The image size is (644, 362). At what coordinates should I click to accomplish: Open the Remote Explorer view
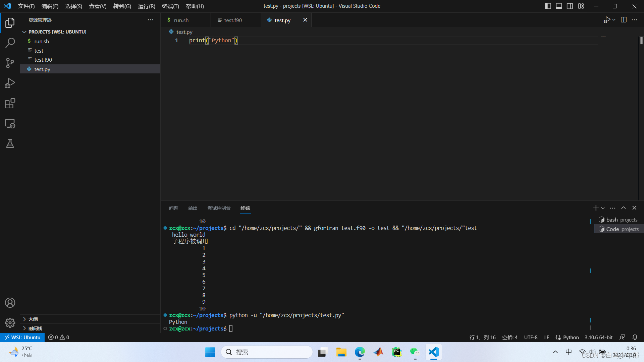tap(10, 124)
